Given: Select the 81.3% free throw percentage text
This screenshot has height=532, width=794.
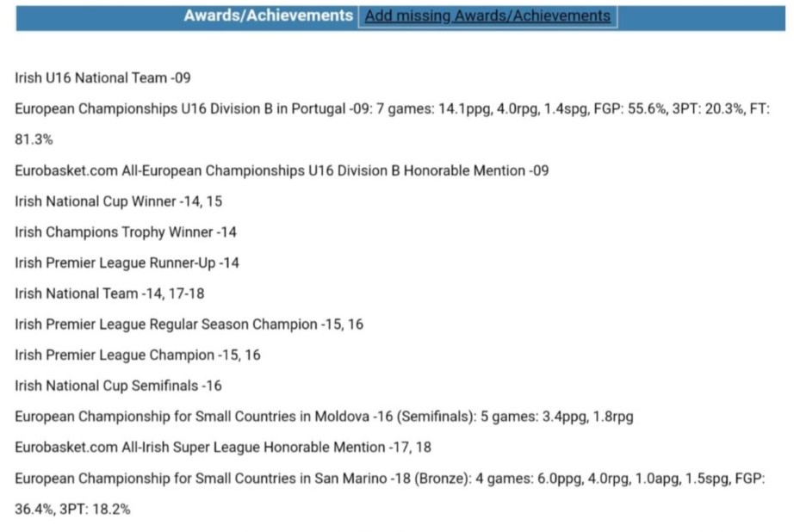Looking at the screenshot, I should click(34, 139).
